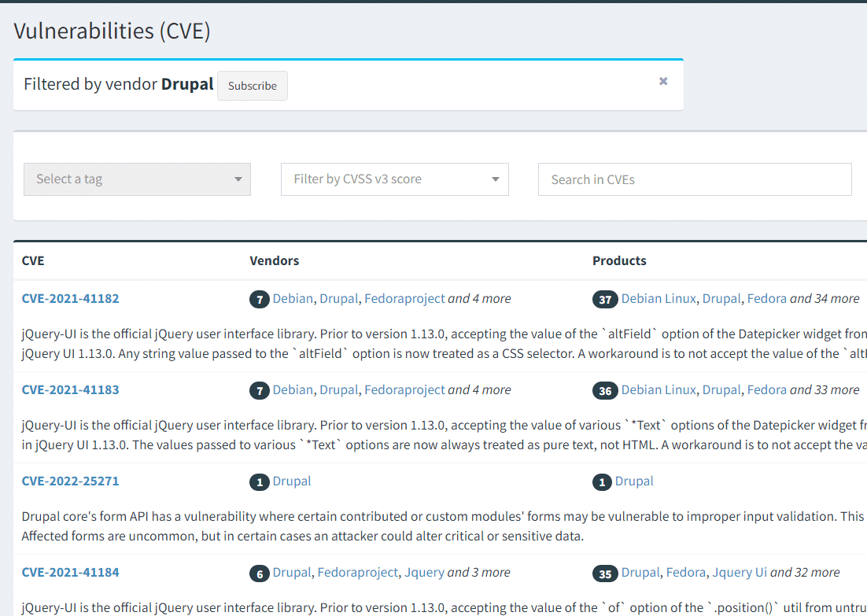The height and width of the screenshot is (616, 867).
Task: Click the Search in CVEs field
Action: pyautogui.click(x=695, y=179)
